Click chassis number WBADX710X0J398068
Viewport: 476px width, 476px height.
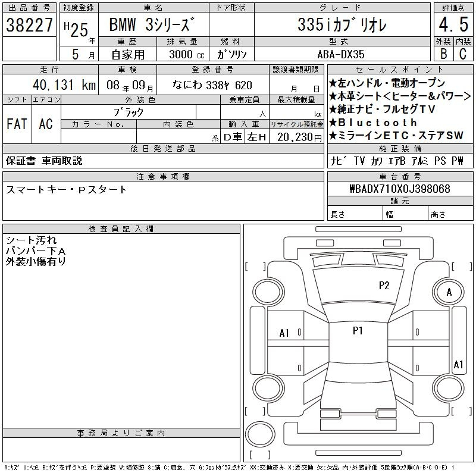click(x=399, y=189)
